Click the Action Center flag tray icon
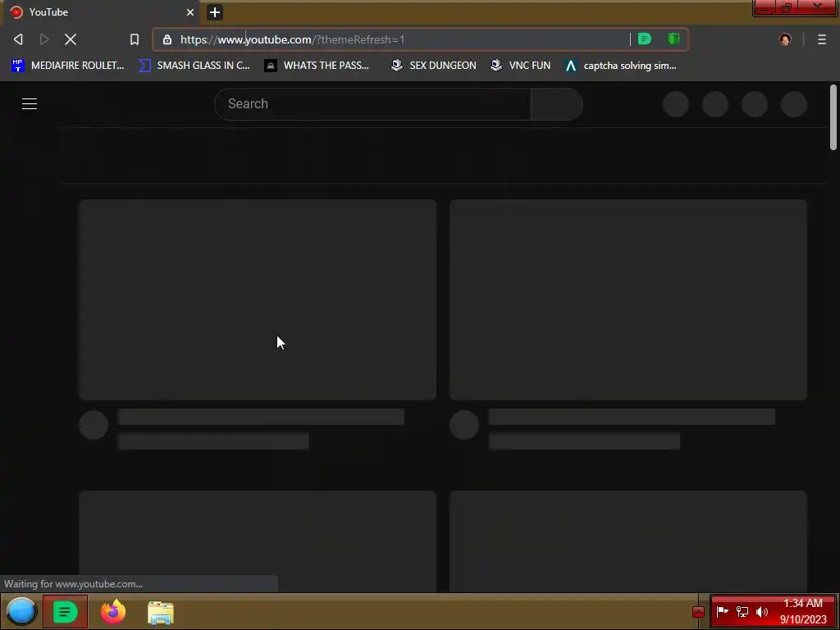The width and height of the screenshot is (840, 630). pos(722,611)
